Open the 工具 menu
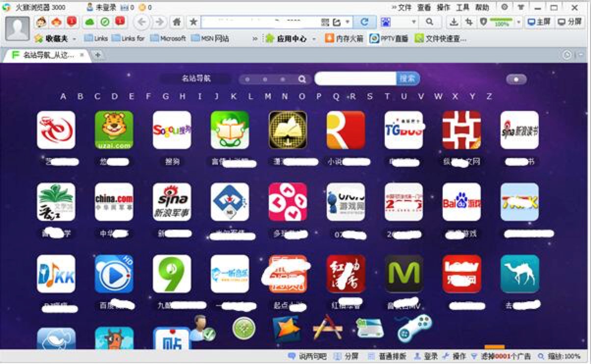The image size is (591, 364). [x=463, y=7]
